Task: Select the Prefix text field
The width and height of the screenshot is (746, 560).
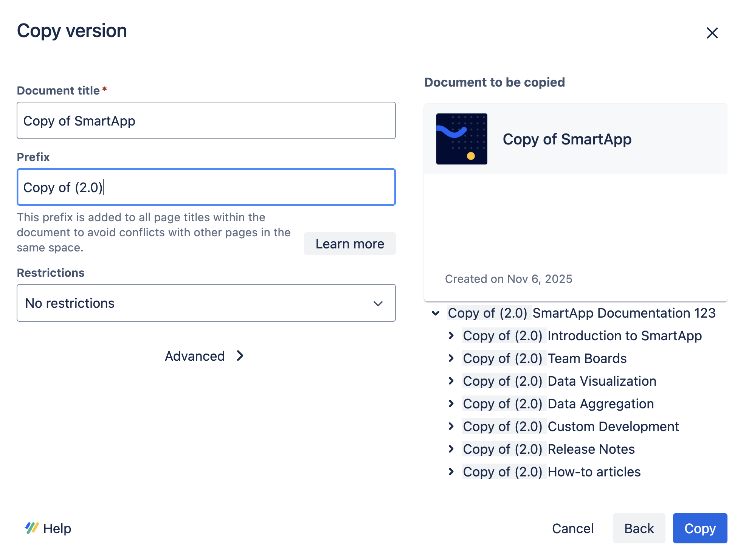Action: click(x=206, y=187)
